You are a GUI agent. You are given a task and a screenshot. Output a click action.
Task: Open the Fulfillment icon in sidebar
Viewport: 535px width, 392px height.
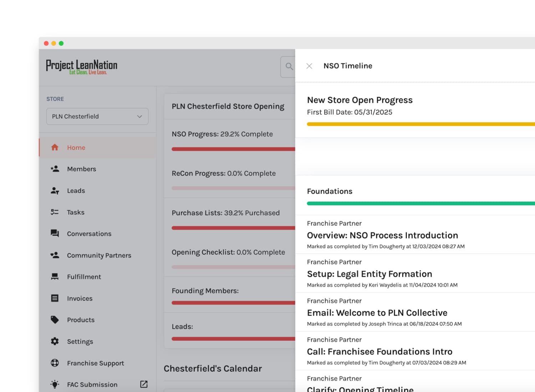[x=55, y=277]
